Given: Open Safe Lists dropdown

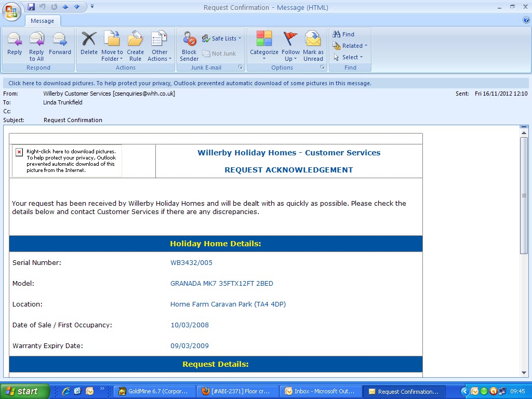Looking at the screenshot, I should coord(221,38).
